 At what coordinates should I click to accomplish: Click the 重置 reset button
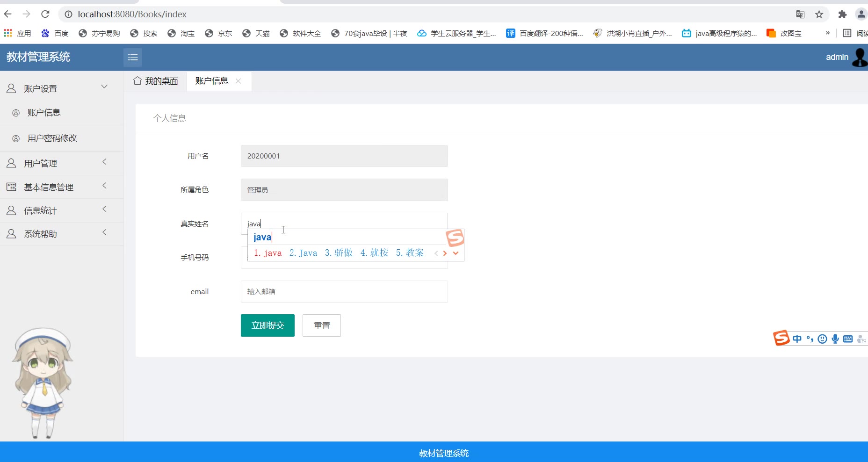pyautogui.click(x=322, y=325)
